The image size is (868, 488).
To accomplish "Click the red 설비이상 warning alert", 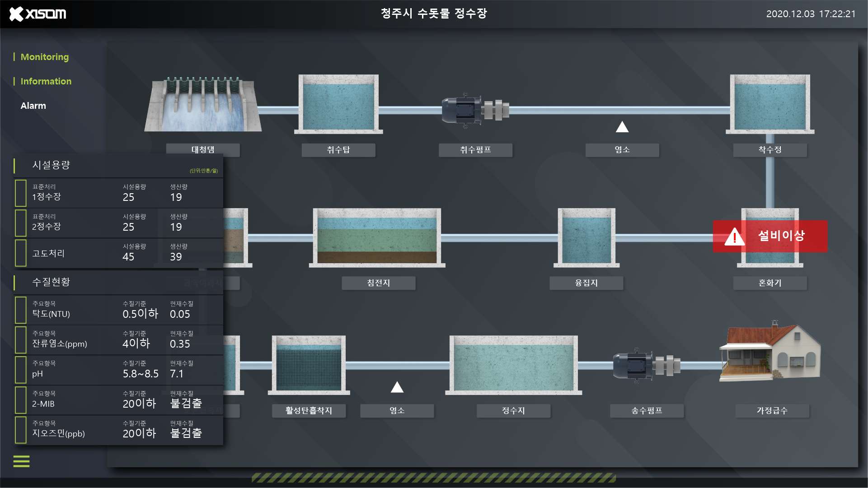I will [x=770, y=236].
